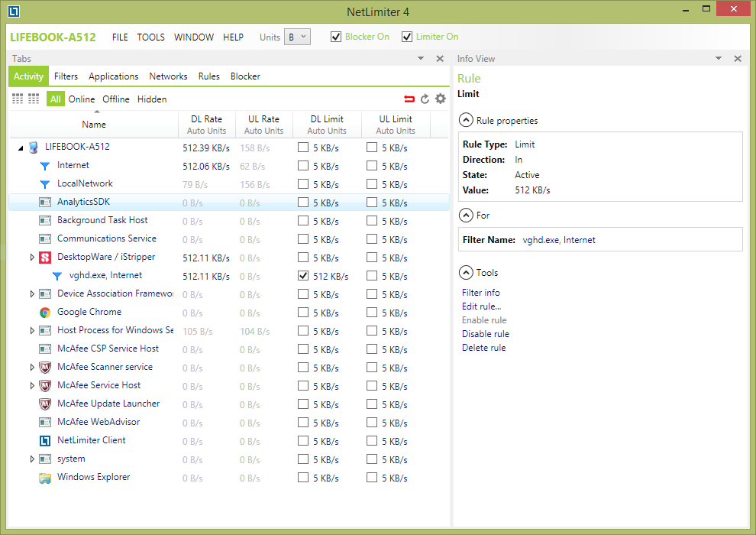756x535 pixels.
Task: Switch to the Filters tab
Action: [66, 76]
